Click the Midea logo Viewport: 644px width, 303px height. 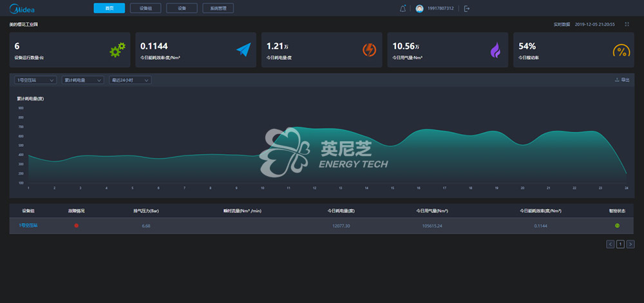coord(22,8)
